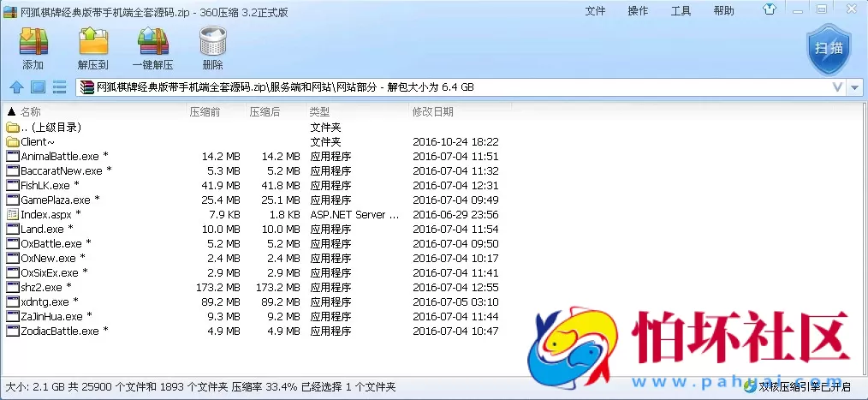Click the 删除 (Delete) trash icon
The height and width of the screenshot is (400, 868).
click(212, 42)
